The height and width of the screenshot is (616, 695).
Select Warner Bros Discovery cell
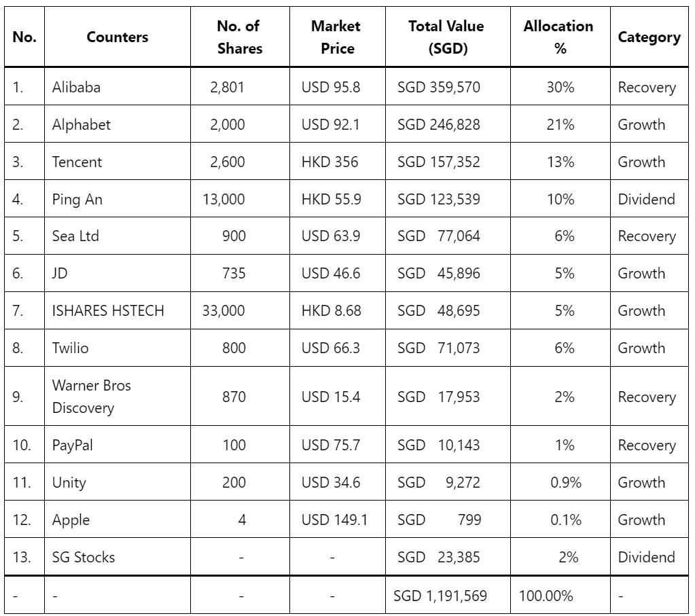click(x=118, y=396)
